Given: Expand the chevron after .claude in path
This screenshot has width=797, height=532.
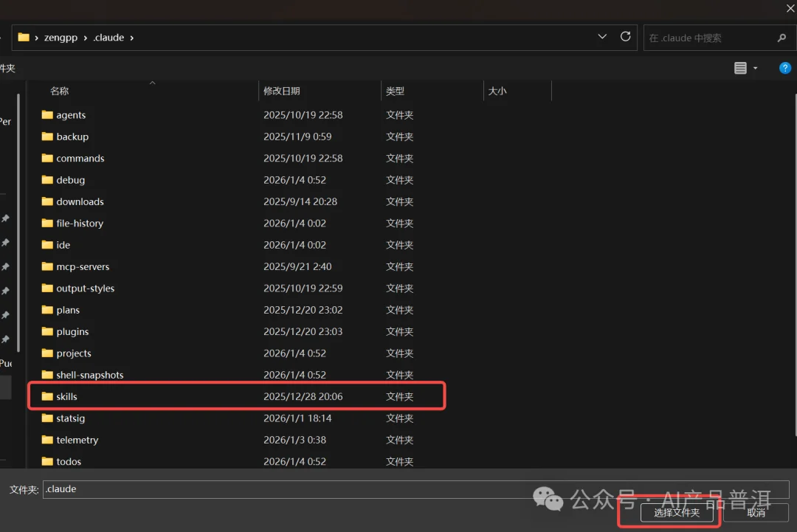Looking at the screenshot, I should [x=132, y=38].
